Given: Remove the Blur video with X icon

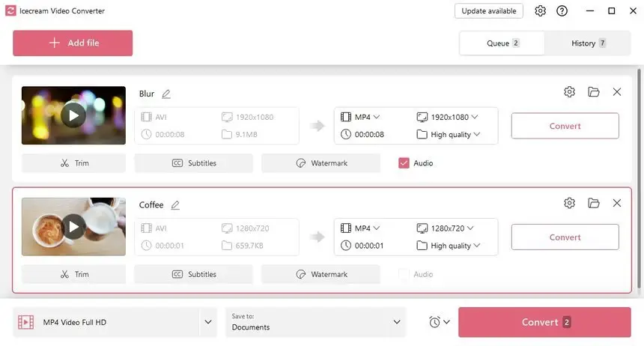Looking at the screenshot, I should coord(617,92).
